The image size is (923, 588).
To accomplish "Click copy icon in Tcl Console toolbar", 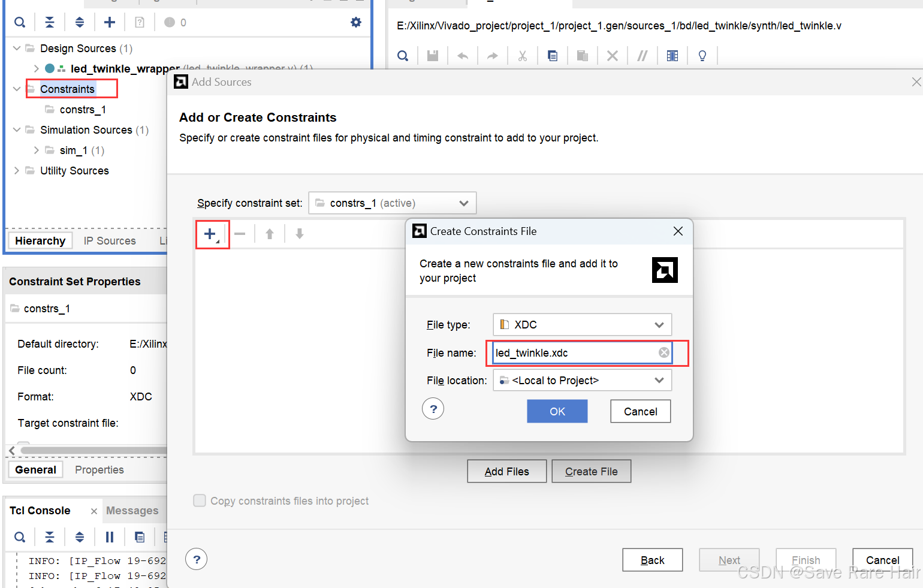I will point(140,536).
